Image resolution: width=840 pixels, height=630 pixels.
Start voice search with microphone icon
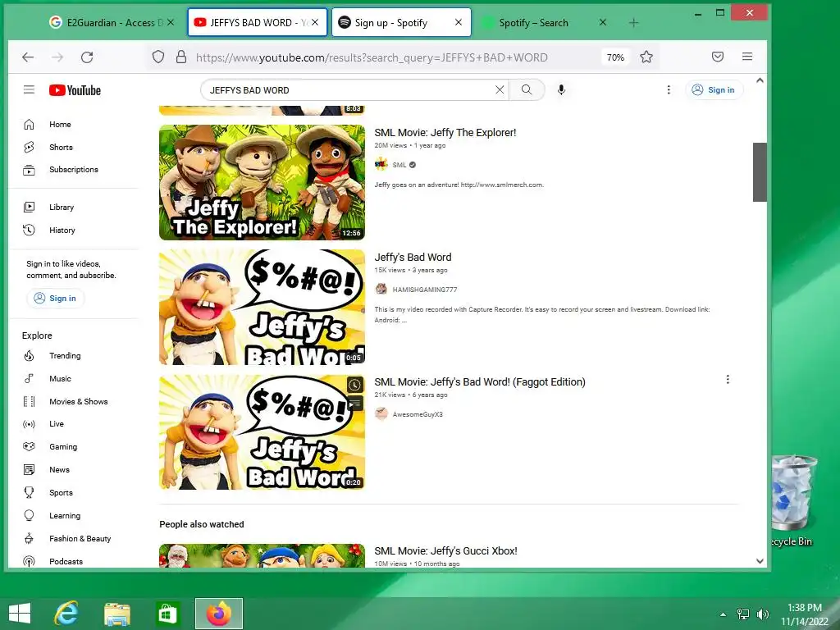tap(561, 90)
